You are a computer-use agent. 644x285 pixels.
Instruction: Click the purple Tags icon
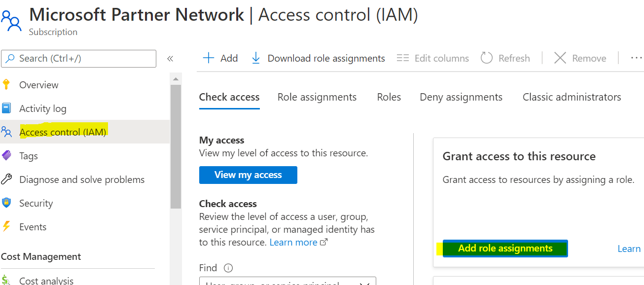[x=6, y=156]
